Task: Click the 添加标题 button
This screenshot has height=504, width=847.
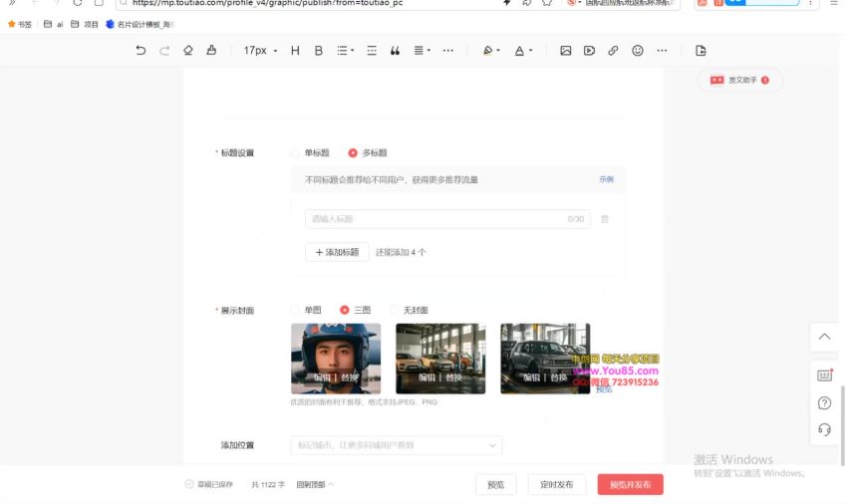Action: point(337,253)
